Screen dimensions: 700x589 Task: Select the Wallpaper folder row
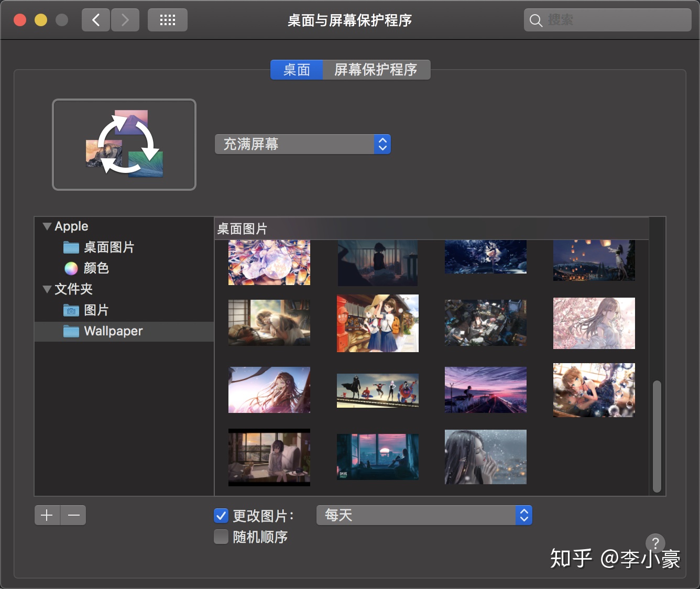124,331
